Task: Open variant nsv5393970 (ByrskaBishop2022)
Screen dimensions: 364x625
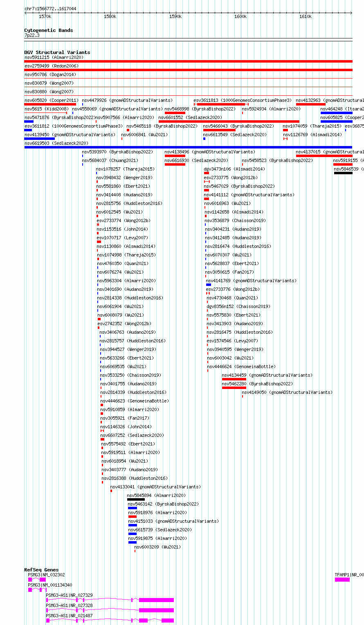Action: (117, 152)
